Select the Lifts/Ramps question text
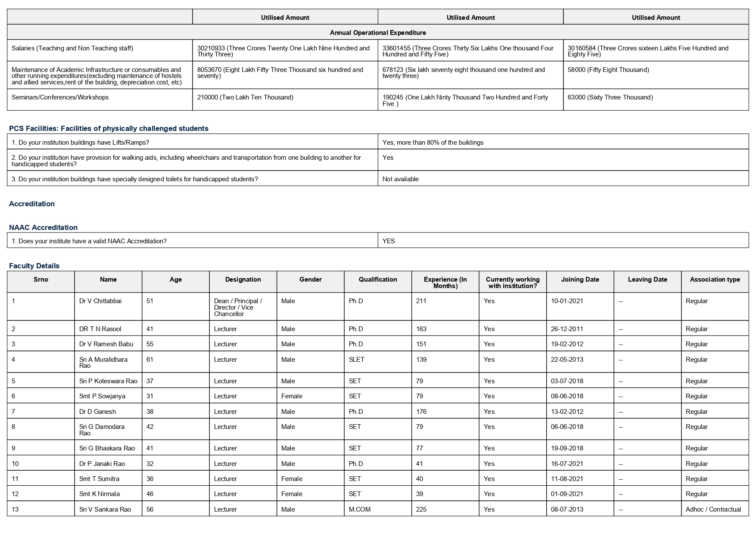This screenshot has height=534, width=756. (x=80, y=143)
